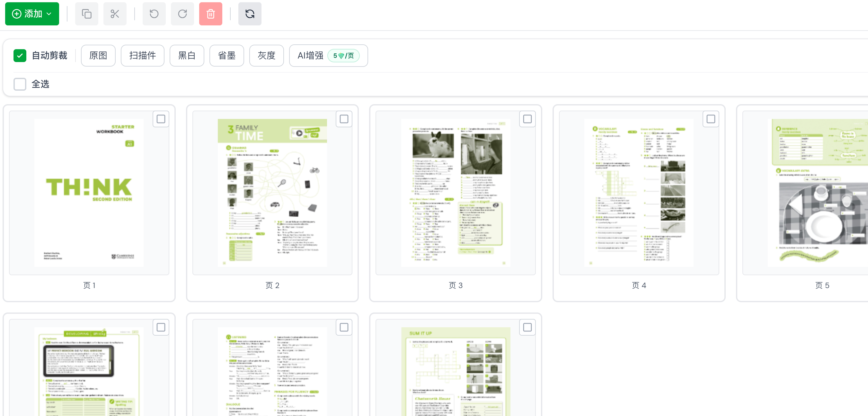
Task: Click the copy pages icon
Action: (87, 14)
